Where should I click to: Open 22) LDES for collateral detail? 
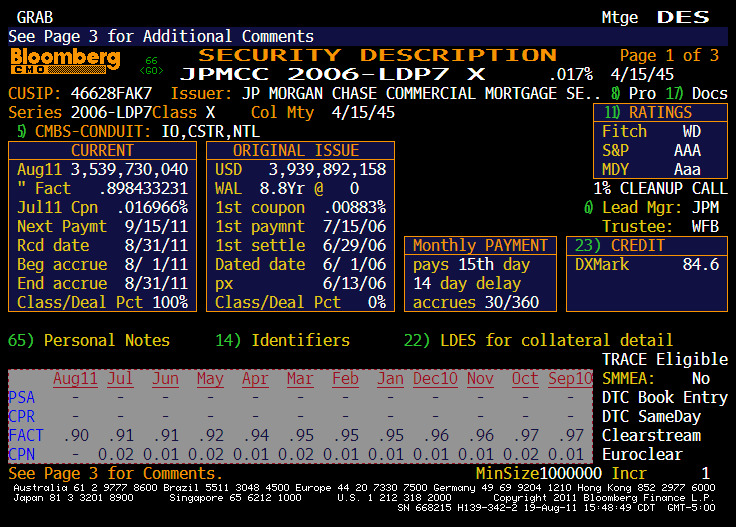538,340
